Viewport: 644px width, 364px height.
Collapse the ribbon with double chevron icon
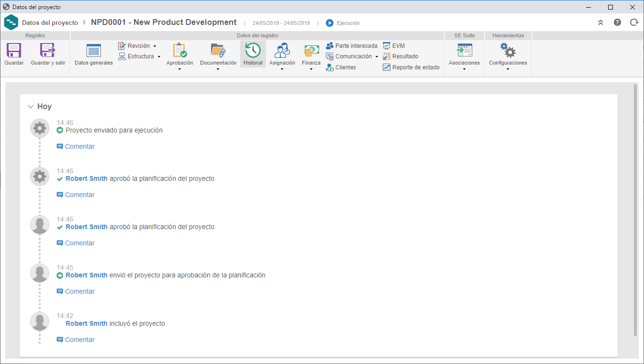click(x=601, y=22)
